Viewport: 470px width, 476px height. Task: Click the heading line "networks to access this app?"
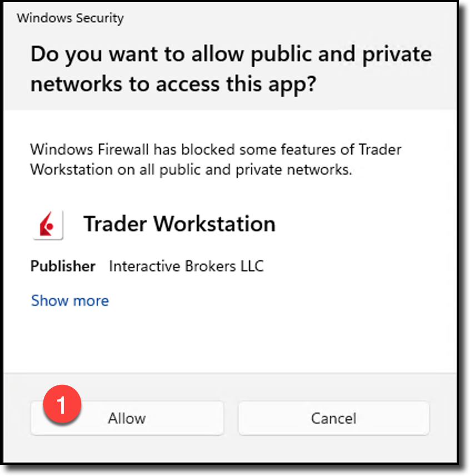[173, 84]
